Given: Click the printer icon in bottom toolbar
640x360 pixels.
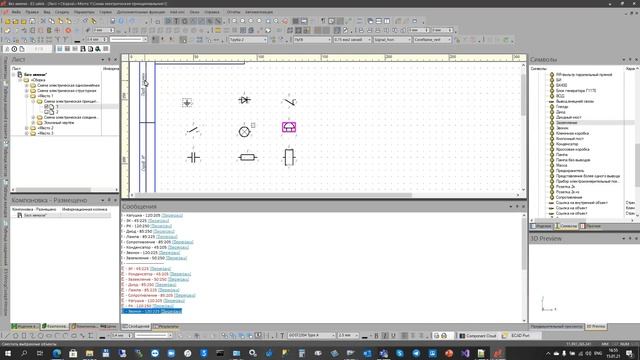Looking at the screenshot, I should click(x=444, y=336).
